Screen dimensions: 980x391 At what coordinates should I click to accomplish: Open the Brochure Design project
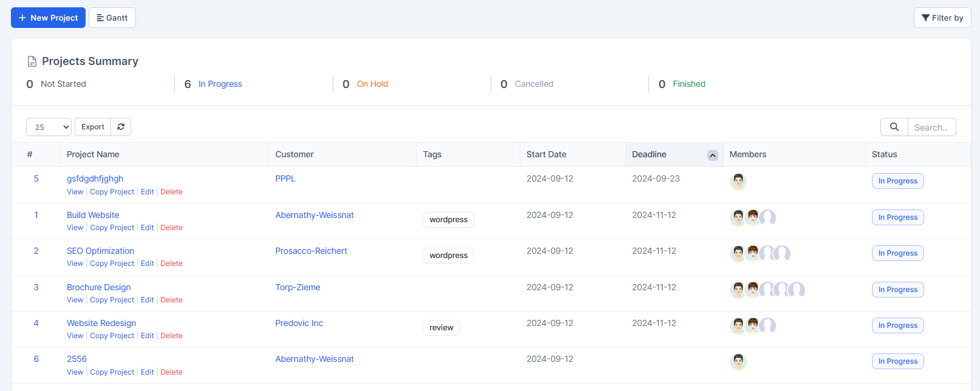[98, 287]
